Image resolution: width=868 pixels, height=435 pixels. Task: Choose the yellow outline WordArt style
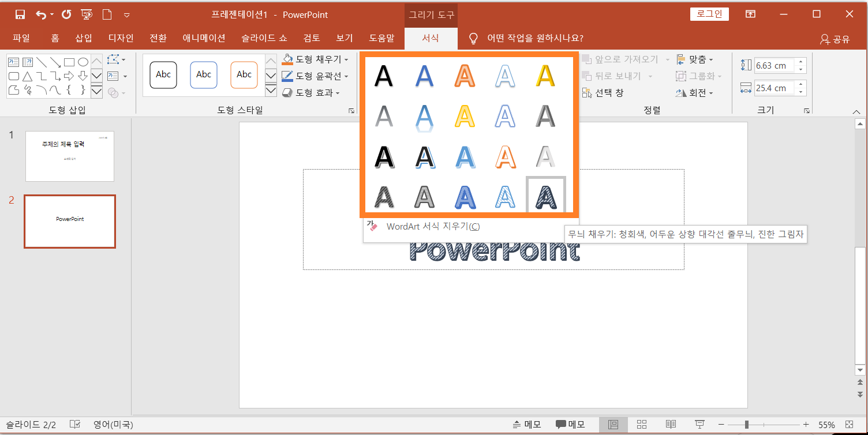pos(465,117)
